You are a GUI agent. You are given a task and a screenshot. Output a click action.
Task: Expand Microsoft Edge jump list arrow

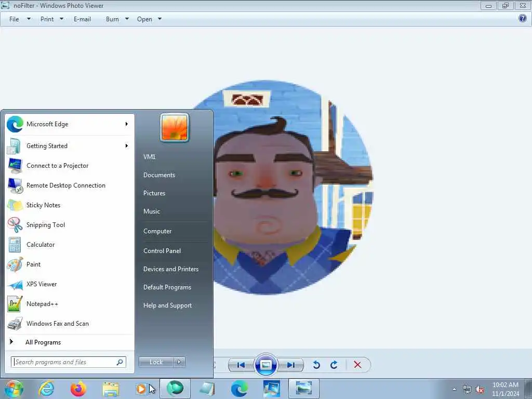point(127,124)
